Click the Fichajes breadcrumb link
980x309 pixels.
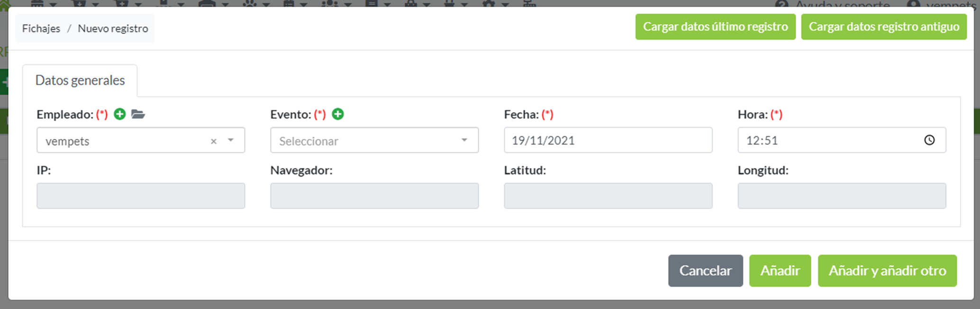point(41,28)
